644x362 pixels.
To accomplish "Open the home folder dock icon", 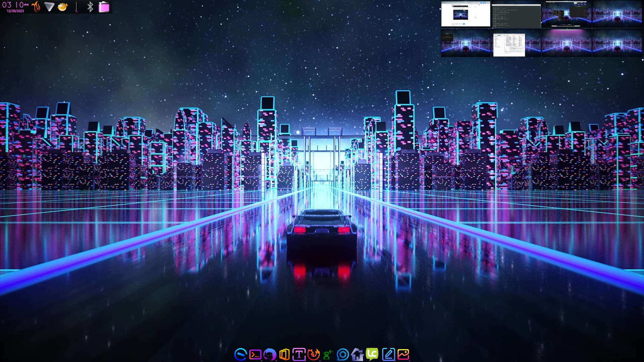I will coord(357,354).
